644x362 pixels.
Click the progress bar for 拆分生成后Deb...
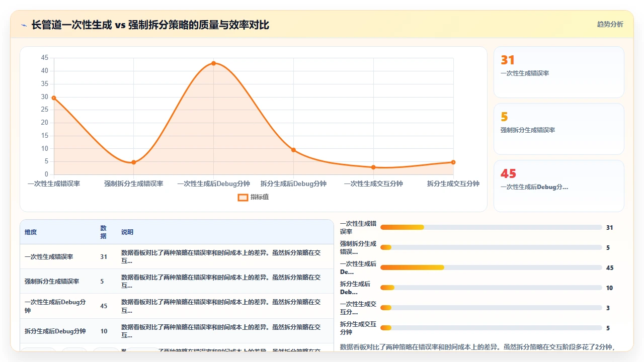491,288
